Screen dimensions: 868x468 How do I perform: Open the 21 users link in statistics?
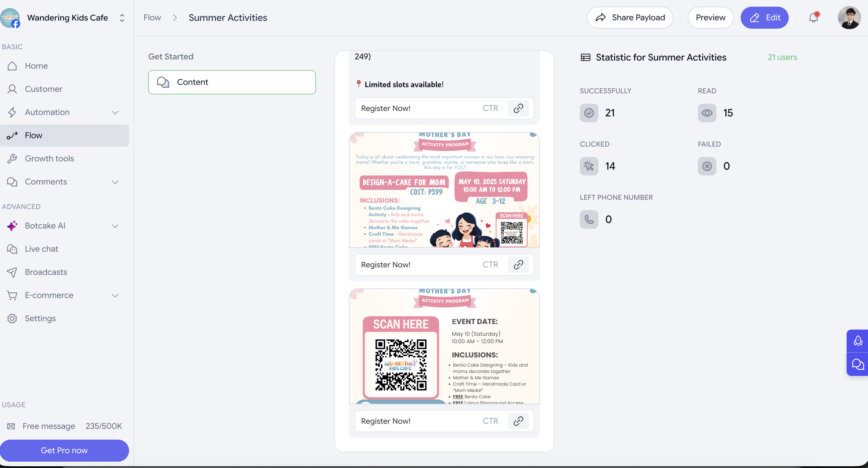[x=782, y=57]
